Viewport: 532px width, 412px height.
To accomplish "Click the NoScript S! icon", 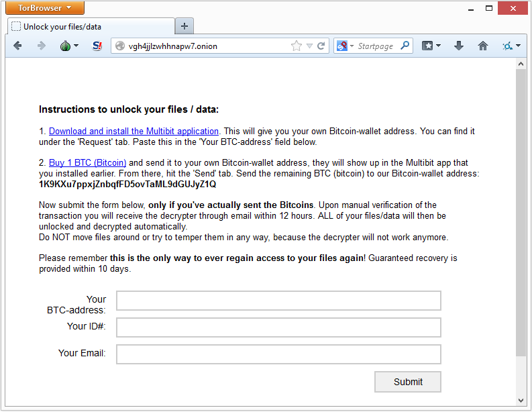I will click(x=97, y=46).
